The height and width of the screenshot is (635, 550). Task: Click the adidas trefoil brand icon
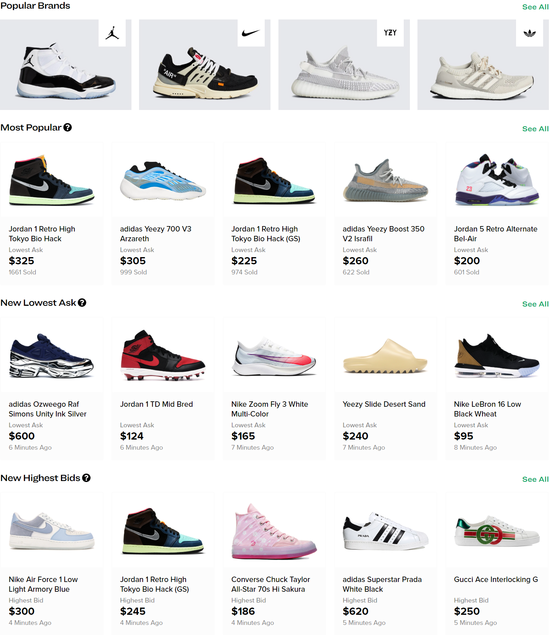tap(529, 33)
